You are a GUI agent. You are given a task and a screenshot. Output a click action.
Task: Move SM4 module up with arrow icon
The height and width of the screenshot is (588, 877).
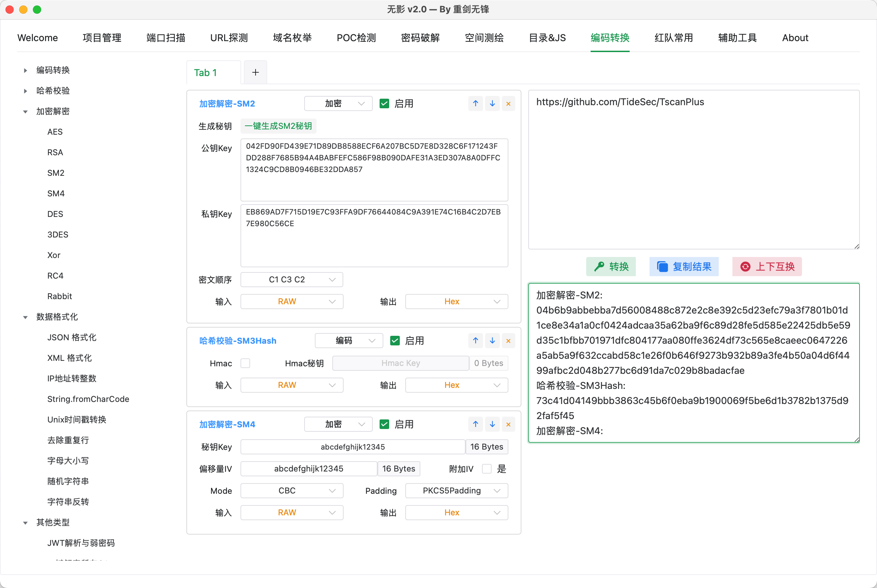pyautogui.click(x=475, y=424)
